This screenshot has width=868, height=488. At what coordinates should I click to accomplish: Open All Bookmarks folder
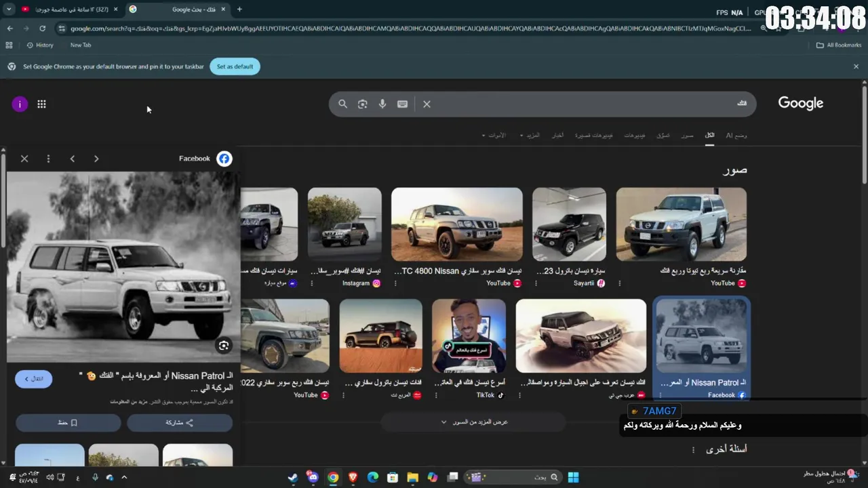coord(839,45)
